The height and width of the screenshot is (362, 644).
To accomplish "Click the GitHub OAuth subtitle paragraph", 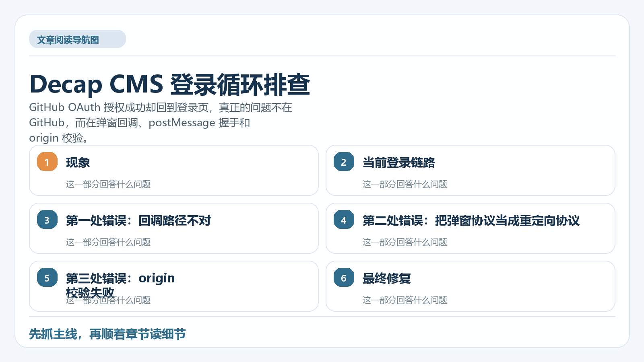I will pos(161,123).
